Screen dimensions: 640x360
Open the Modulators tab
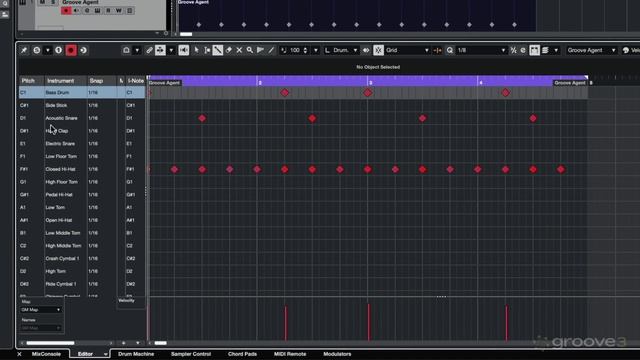pos(337,354)
